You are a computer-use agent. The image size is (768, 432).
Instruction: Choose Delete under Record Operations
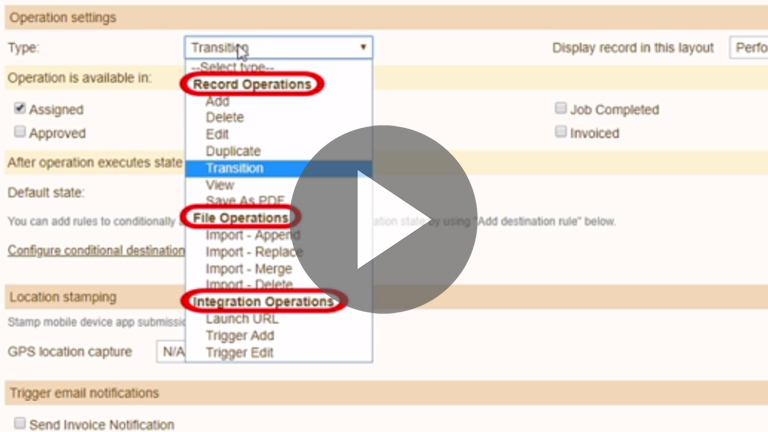(224, 118)
